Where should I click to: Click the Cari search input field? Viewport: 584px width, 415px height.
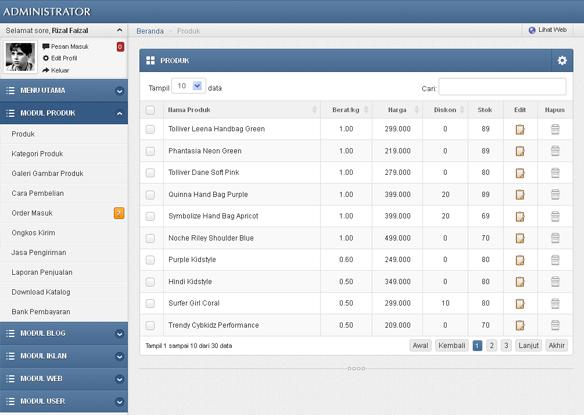click(502, 87)
